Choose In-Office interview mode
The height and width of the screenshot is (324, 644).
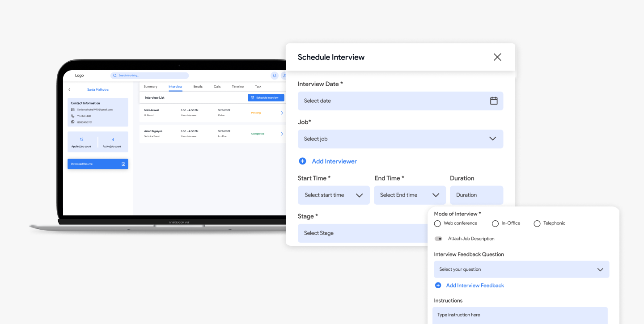[x=495, y=223]
